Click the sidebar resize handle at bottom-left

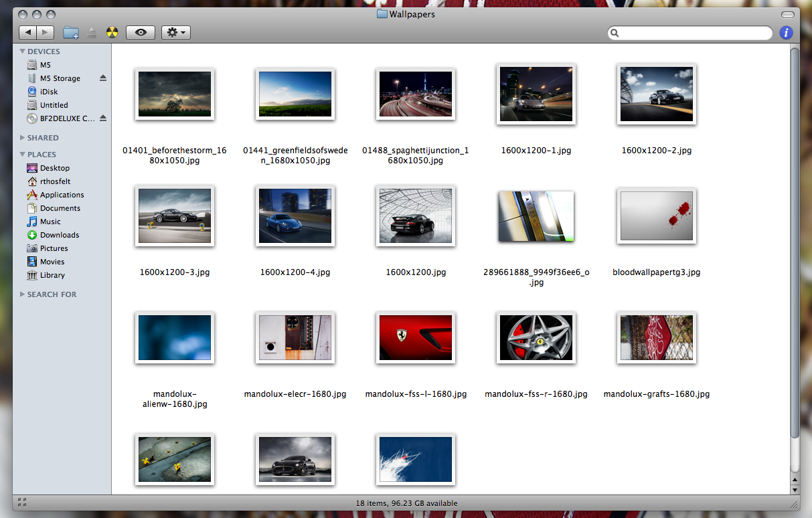pos(22,502)
